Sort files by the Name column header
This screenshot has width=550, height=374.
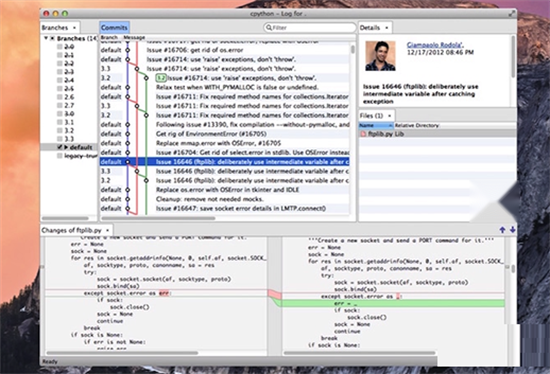[x=376, y=125]
